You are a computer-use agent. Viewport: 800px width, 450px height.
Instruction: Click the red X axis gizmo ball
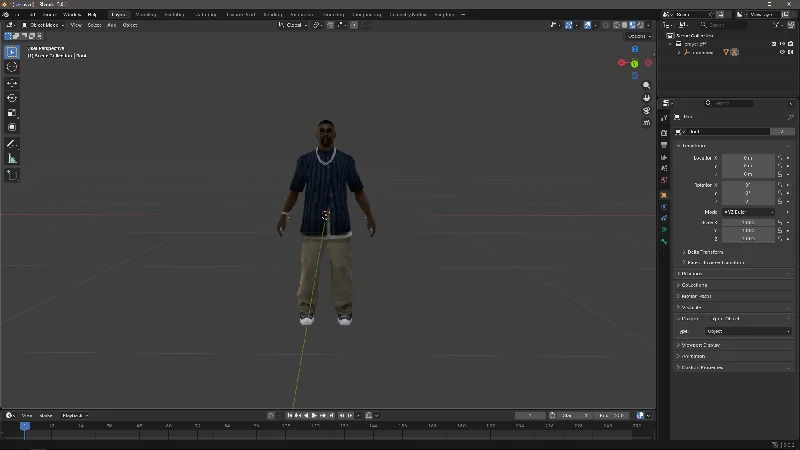coord(621,63)
